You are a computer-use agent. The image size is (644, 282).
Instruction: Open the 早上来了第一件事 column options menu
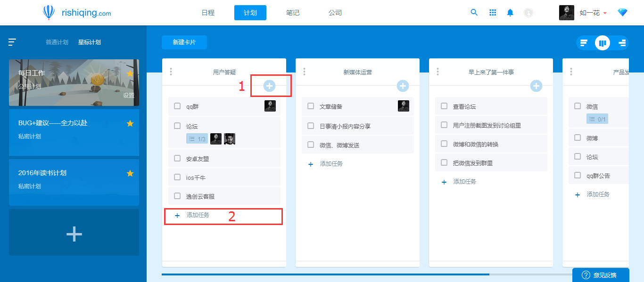point(438,71)
